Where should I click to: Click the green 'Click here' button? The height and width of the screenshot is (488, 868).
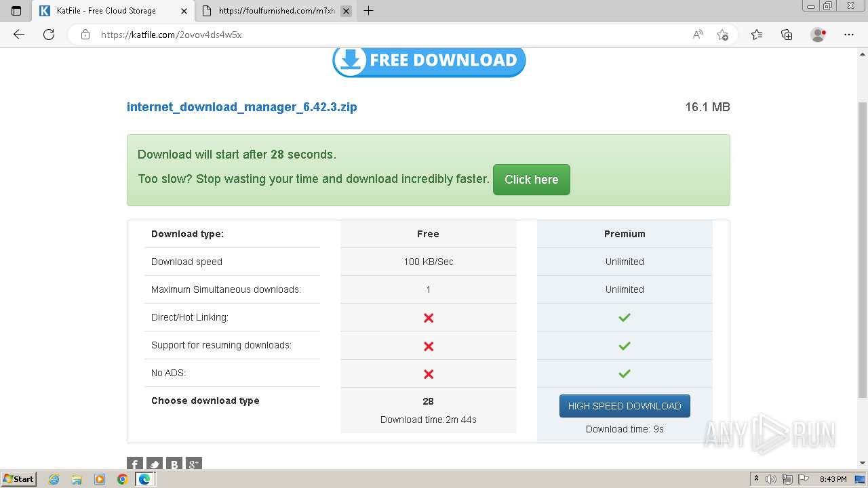coord(531,180)
